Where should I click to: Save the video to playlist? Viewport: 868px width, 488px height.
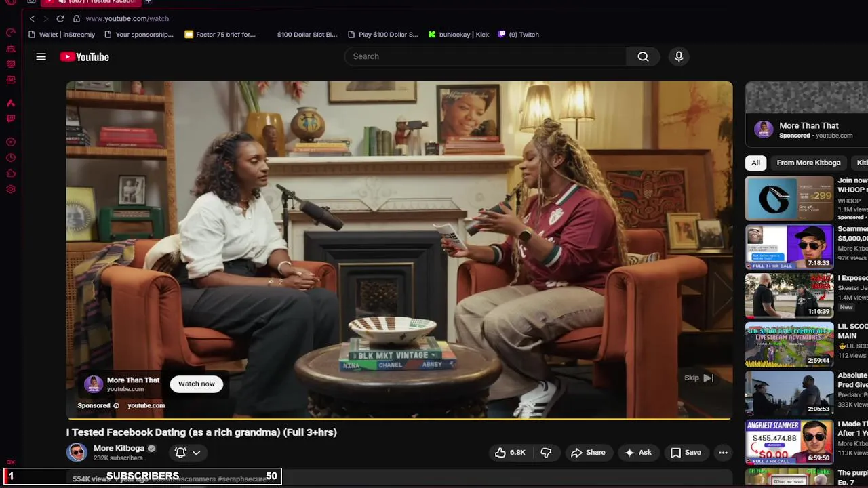(x=686, y=453)
